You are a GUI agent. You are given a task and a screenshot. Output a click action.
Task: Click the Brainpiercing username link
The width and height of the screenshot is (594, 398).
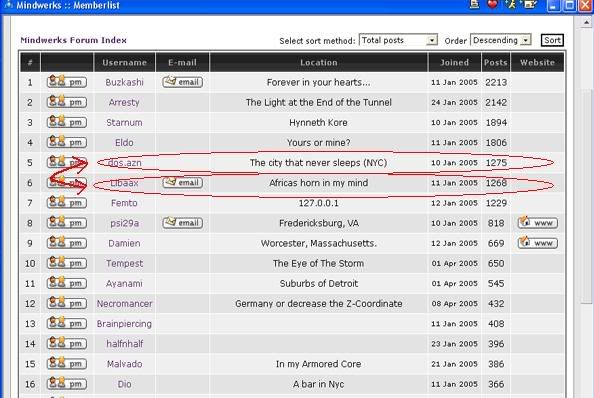coord(124,324)
